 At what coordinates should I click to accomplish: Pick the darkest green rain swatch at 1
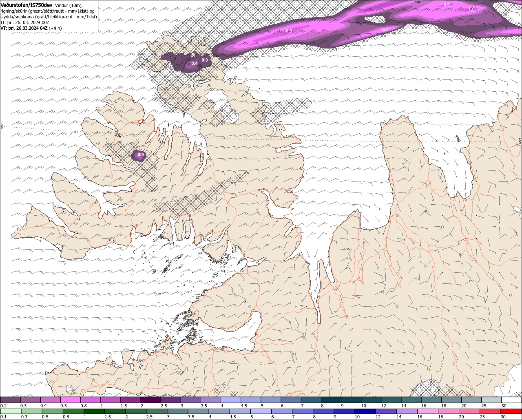click(x=94, y=411)
